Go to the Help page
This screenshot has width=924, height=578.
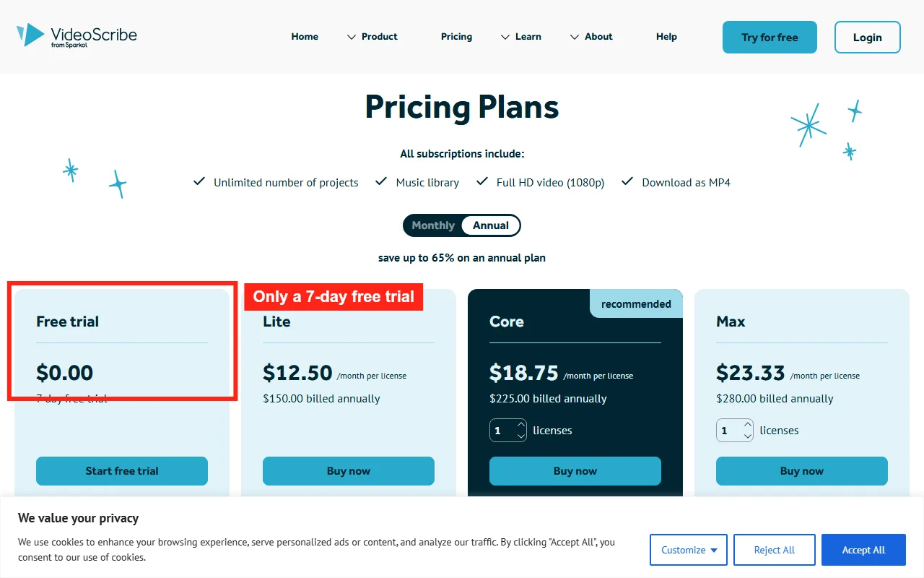666,37
